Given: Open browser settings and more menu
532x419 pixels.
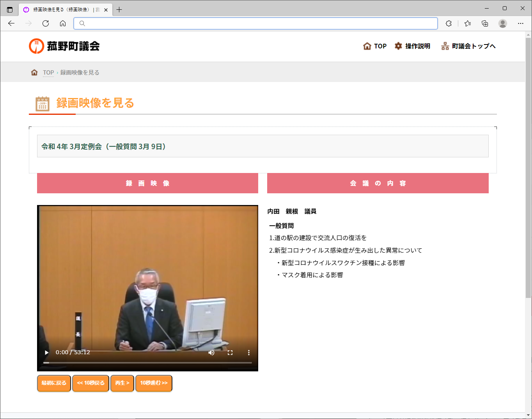Looking at the screenshot, I should pyautogui.click(x=521, y=23).
